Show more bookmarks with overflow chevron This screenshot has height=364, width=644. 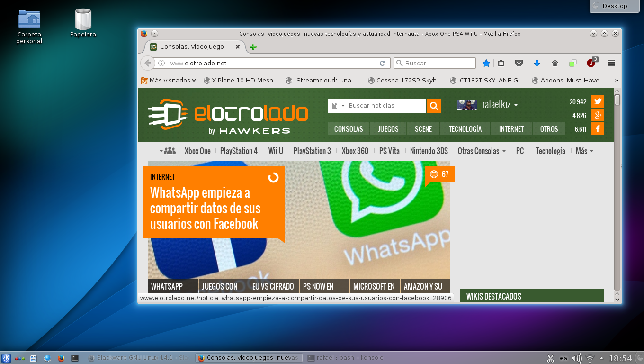pos(616,81)
